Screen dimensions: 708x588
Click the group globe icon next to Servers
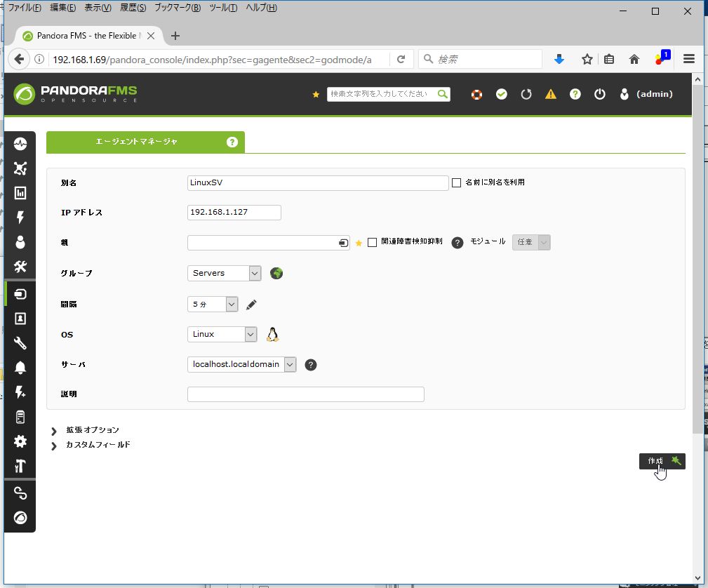[x=276, y=273]
